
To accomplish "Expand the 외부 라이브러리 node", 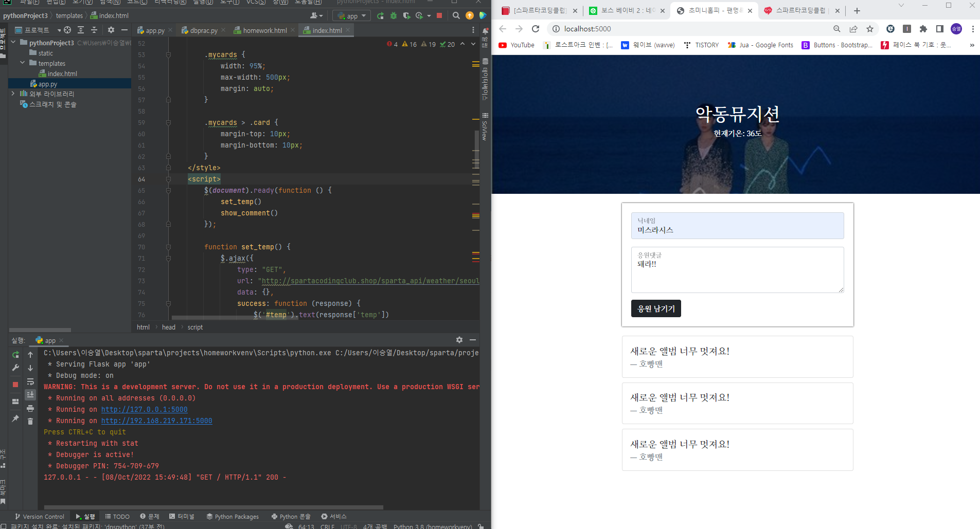I will [x=13, y=94].
